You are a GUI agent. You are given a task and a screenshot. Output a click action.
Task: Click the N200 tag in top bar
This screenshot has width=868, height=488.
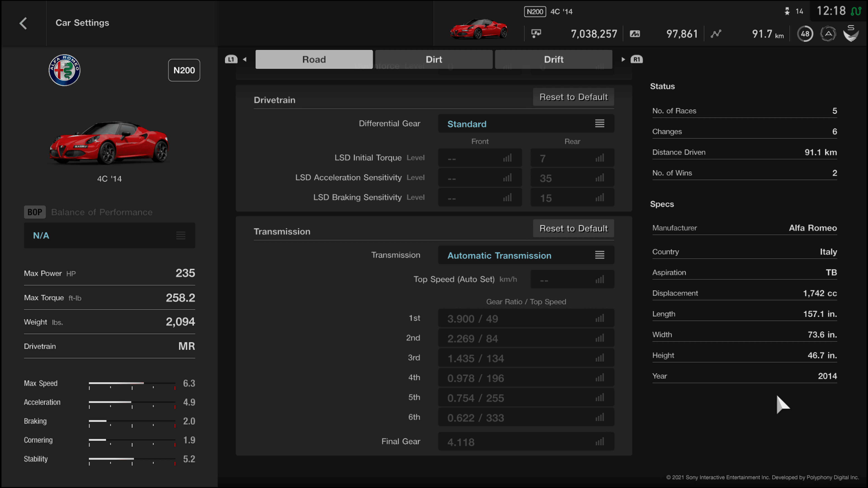point(535,12)
